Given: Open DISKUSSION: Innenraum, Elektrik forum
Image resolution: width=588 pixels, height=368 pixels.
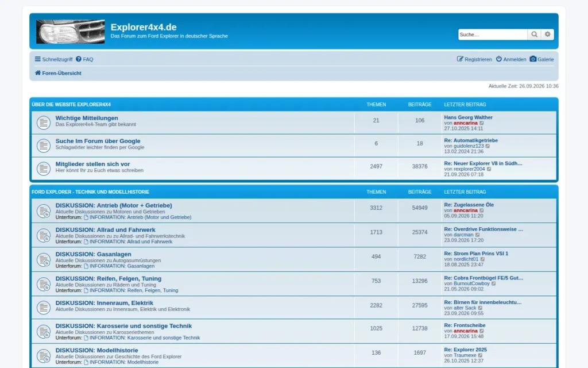Looking at the screenshot, I should click(x=105, y=303).
